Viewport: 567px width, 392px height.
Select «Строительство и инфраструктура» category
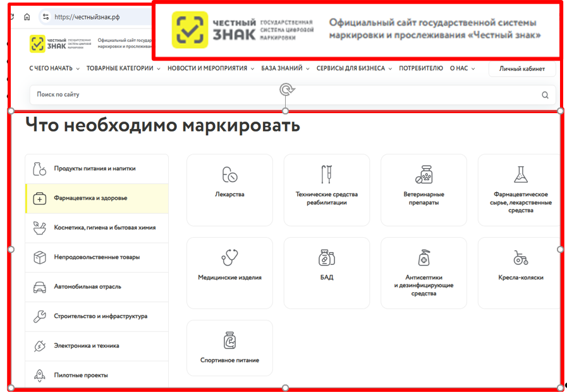click(97, 316)
